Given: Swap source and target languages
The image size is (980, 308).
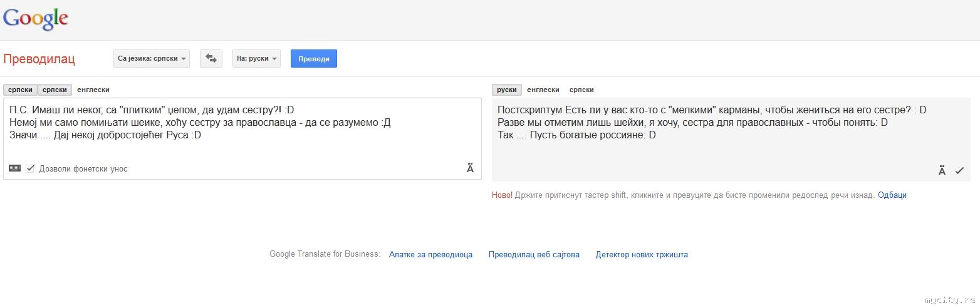Looking at the screenshot, I should [x=211, y=58].
